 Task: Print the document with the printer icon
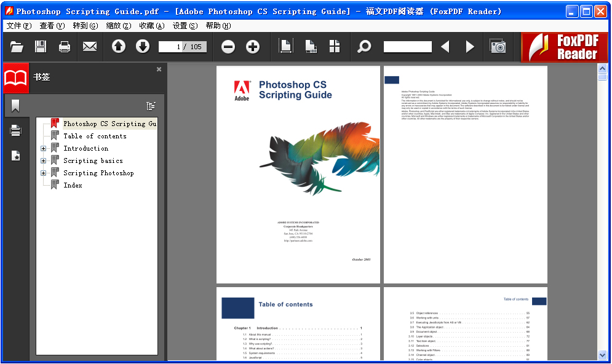65,47
